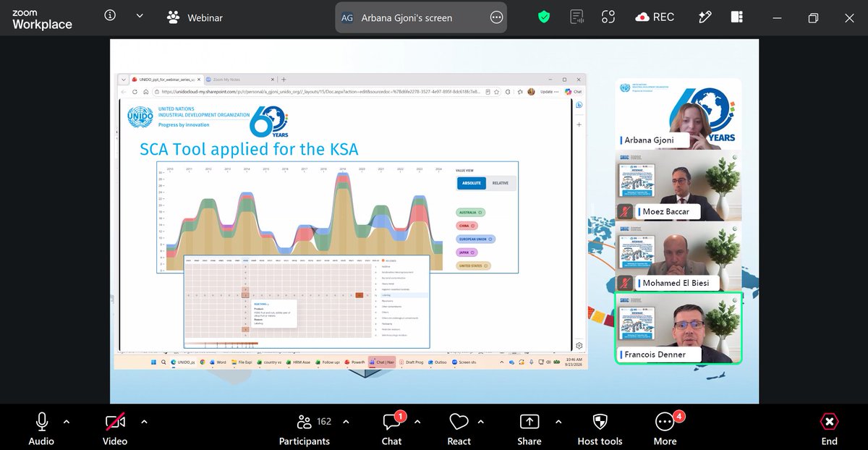Start video with the Video button
The height and width of the screenshot is (450, 868).
point(115,428)
